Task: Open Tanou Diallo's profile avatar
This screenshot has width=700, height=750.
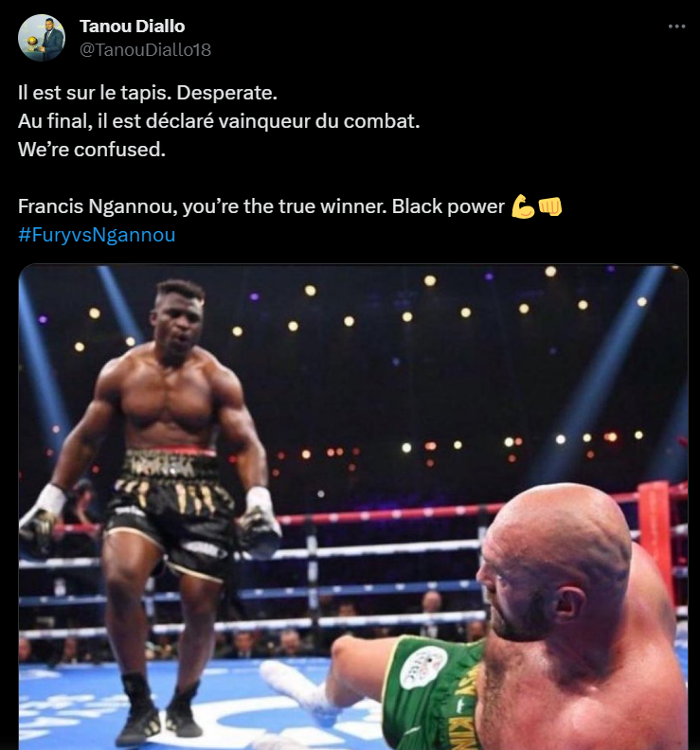Action: click(41, 37)
